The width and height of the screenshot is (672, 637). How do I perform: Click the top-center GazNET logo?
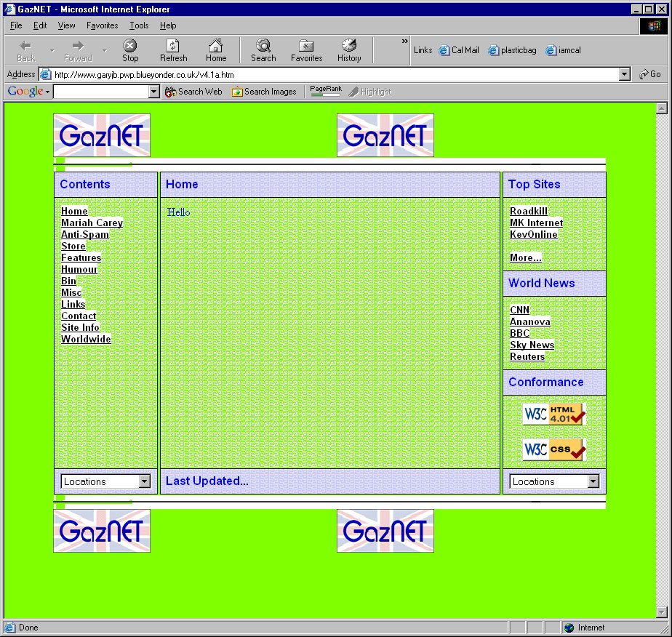(385, 135)
